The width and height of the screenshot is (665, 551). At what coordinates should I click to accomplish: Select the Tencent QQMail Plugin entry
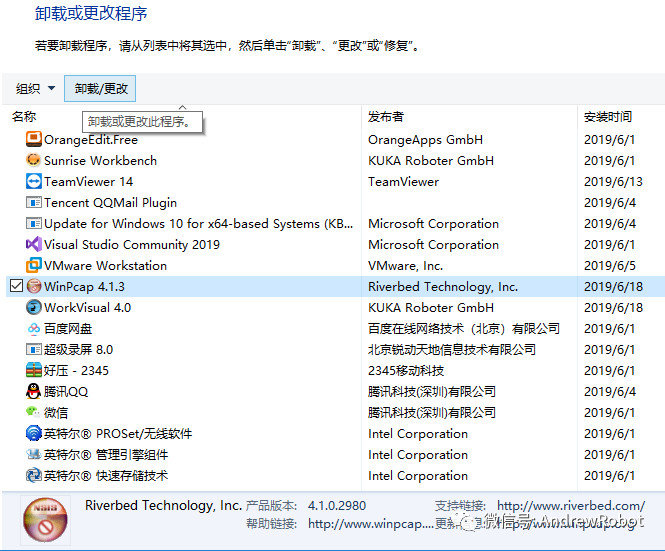(110, 203)
